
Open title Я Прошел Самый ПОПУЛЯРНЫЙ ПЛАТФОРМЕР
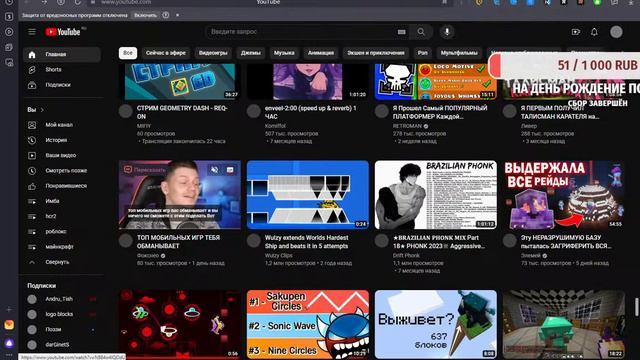click(x=440, y=112)
